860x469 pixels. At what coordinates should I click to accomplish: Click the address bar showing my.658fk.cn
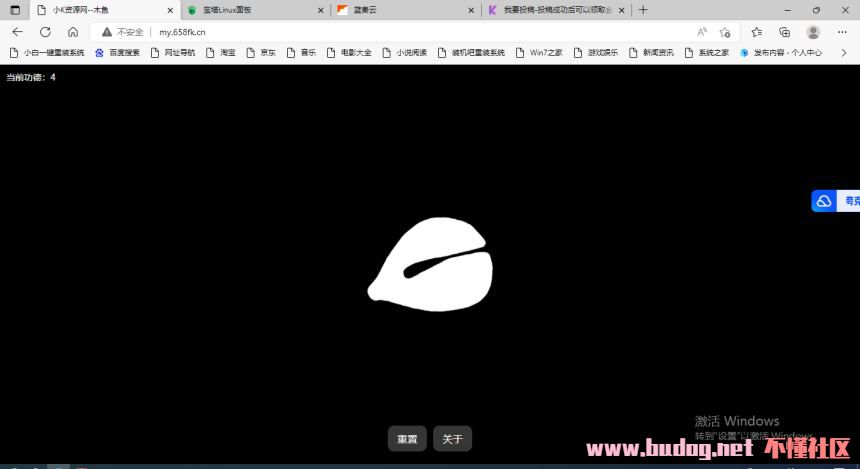tap(400, 32)
